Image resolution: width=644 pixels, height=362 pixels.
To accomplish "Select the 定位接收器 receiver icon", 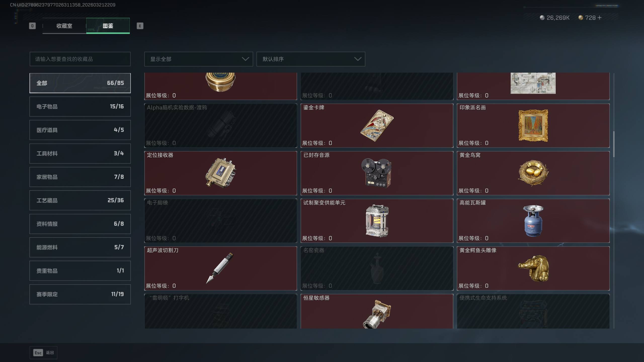I will [x=221, y=173].
